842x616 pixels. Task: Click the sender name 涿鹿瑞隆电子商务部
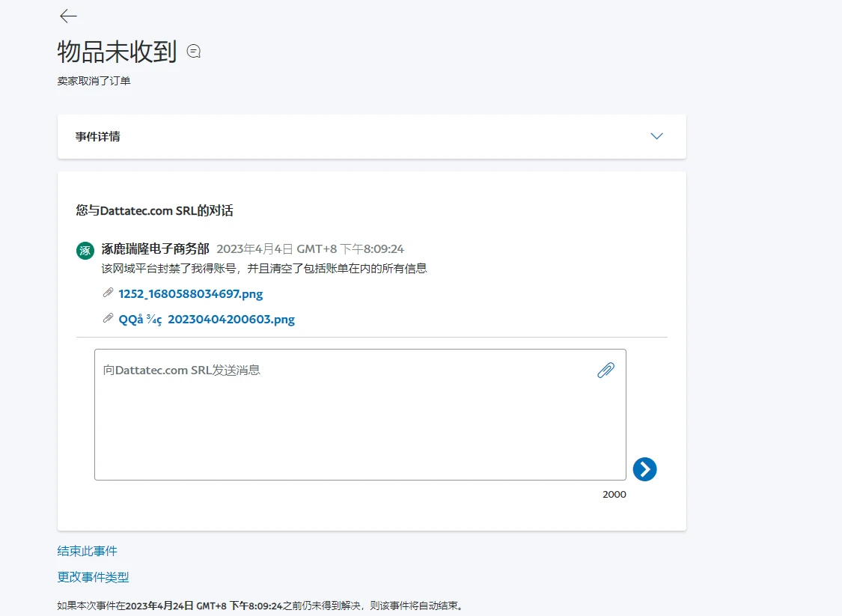coord(155,249)
